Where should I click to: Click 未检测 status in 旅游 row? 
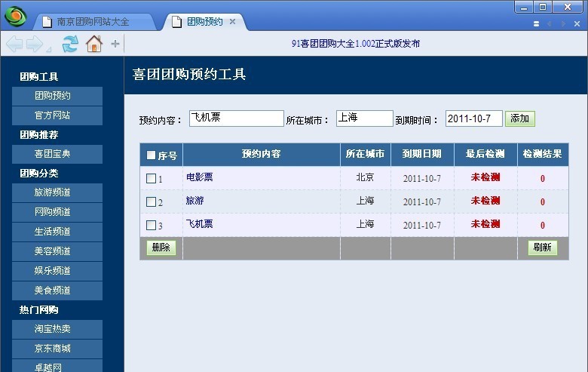[x=485, y=201]
